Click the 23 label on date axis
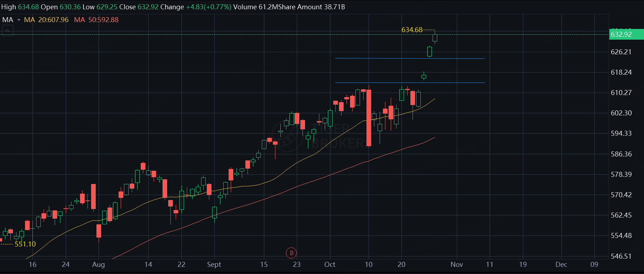 coord(296,265)
